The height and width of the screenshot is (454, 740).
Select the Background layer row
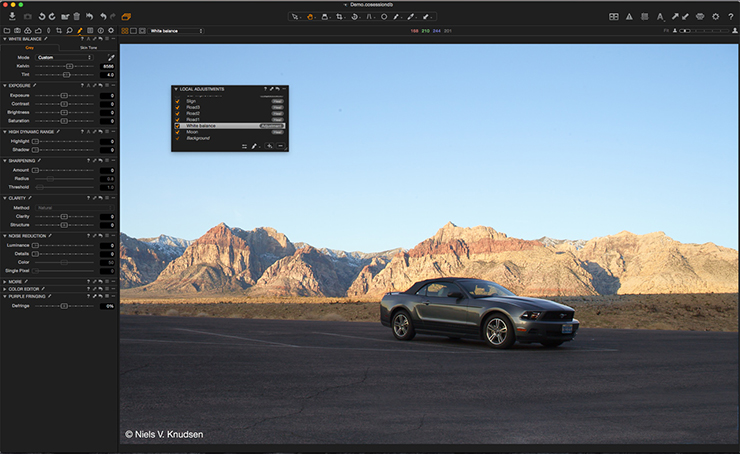tap(230, 138)
